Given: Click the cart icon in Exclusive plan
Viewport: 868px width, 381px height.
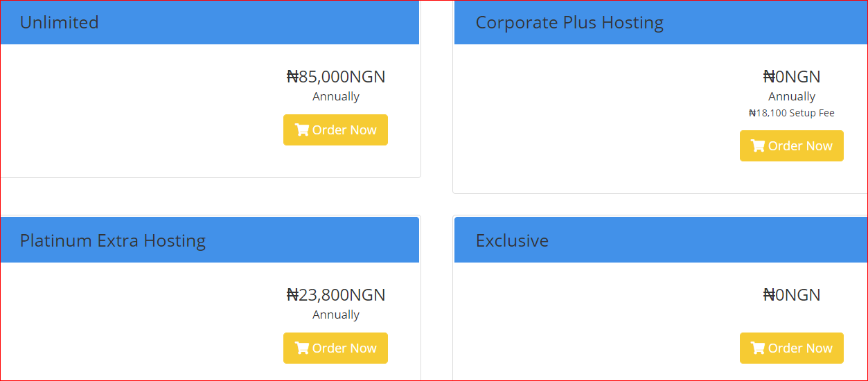Looking at the screenshot, I should point(758,348).
